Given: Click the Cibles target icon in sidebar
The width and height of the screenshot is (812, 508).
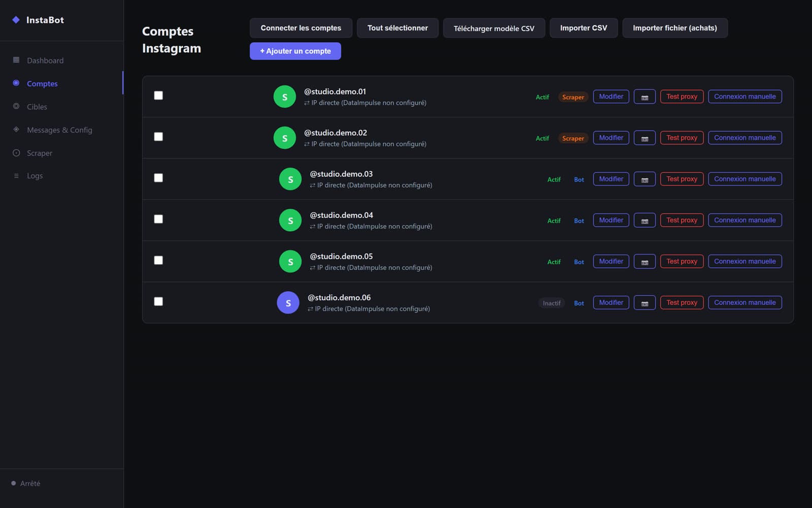Looking at the screenshot, I should click(16, 106).
